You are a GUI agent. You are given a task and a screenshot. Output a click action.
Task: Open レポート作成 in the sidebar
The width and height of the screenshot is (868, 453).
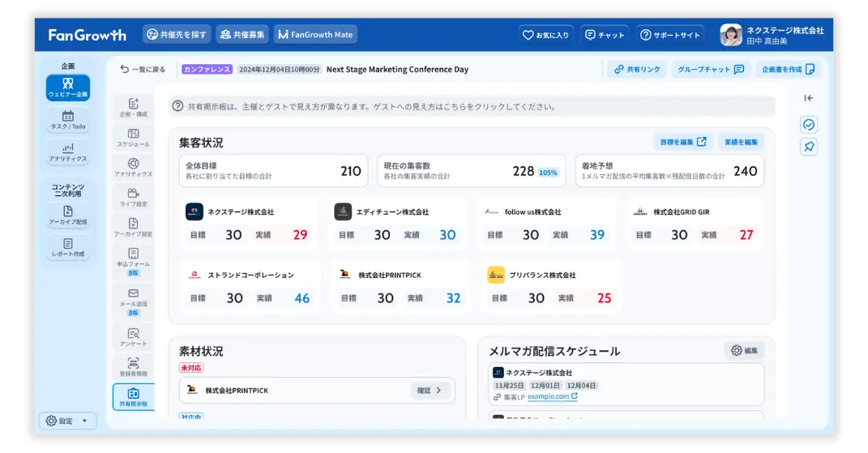pyautogui.click(x=67, y=247)
